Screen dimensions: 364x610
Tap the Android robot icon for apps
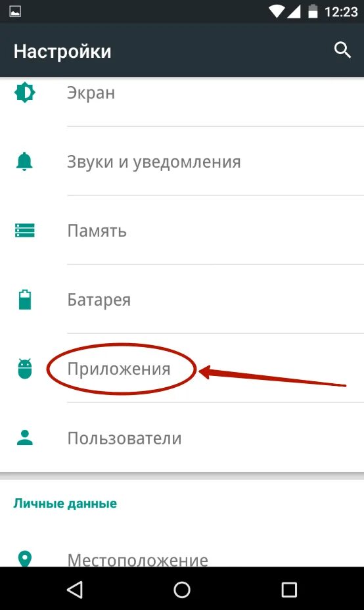point(25,368)
